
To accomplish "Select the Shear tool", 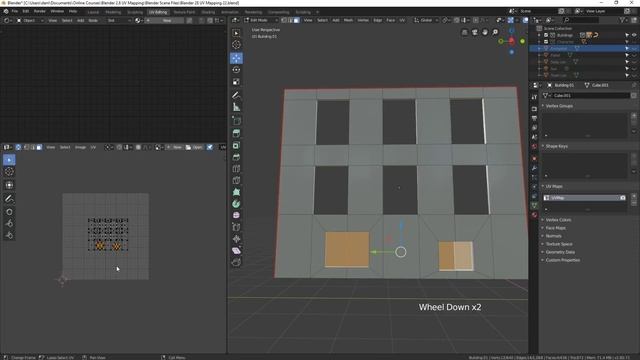I will tap(236, 250).
